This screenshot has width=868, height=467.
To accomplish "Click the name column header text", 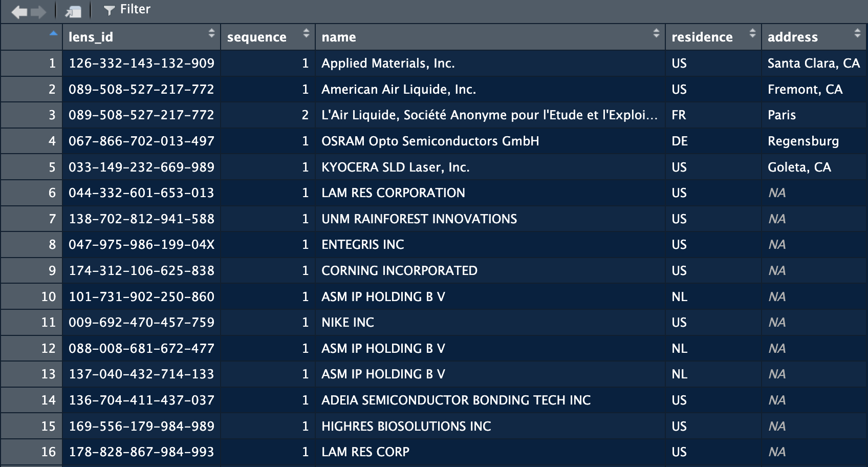I will click(339, 37).
